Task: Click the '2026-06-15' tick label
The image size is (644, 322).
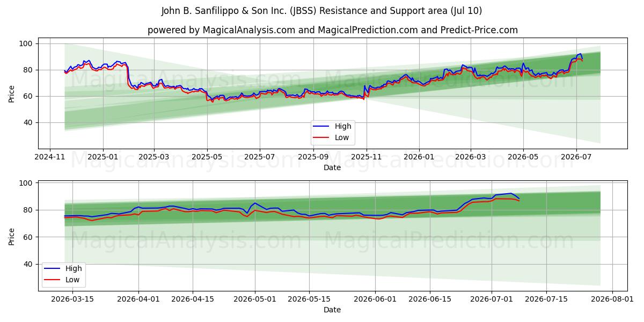Action: coord(429,298)
